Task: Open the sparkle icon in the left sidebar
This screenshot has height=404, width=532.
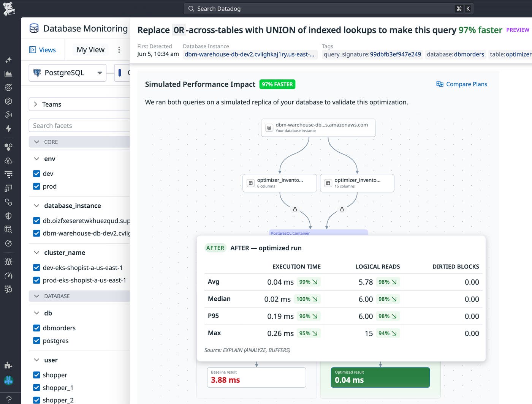Action: click(x=8, y=60)
